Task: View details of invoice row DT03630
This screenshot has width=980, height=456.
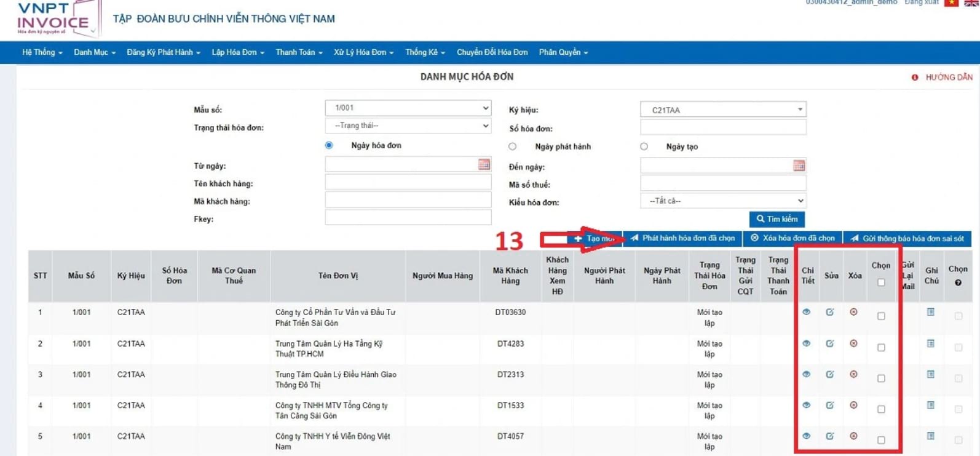Action: tap(806, 312)
